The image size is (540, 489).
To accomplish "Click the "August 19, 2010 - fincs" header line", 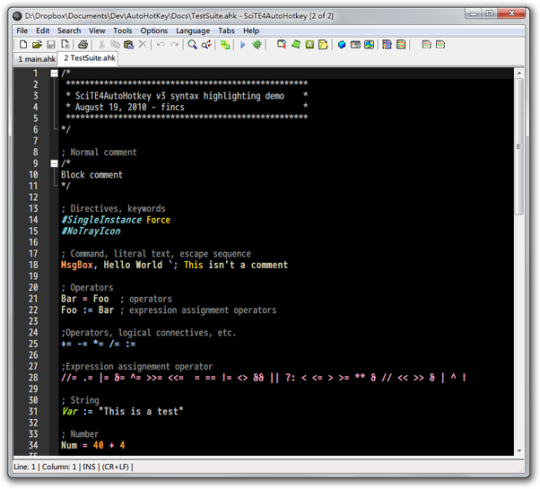I will (x=129, y=107).
